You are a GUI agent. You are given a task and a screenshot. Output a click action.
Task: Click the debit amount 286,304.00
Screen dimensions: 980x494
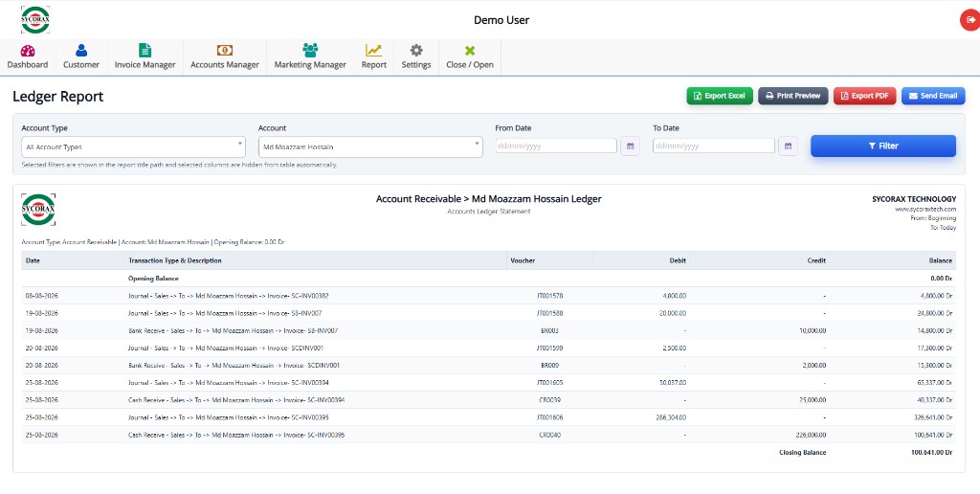click(671, 417)
